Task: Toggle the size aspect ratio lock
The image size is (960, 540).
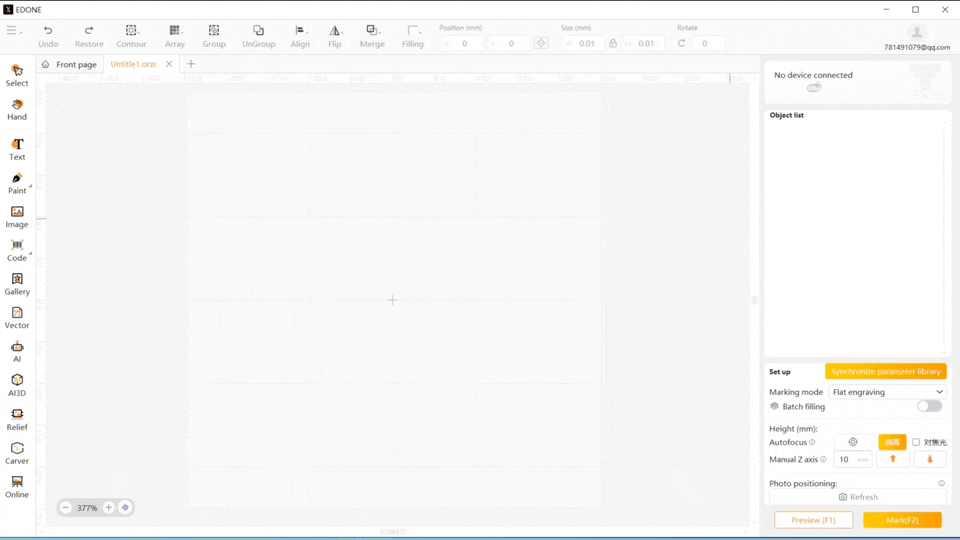Action: point(613,44)
